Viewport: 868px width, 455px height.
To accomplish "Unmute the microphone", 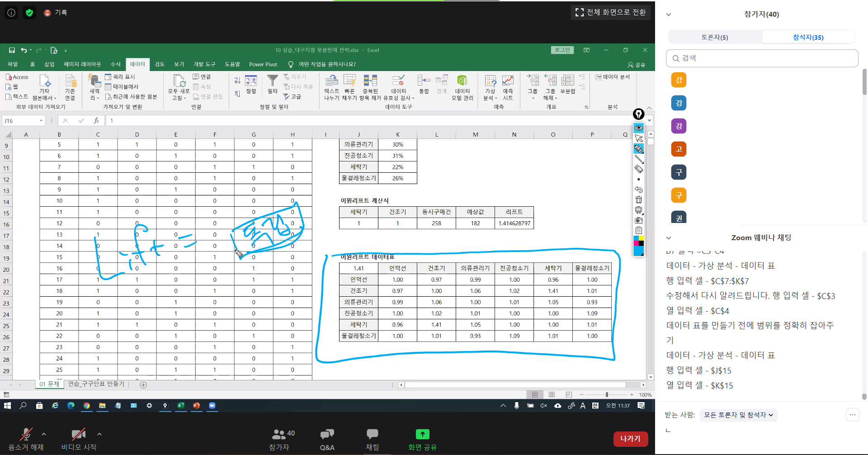I will pos(26,435).
